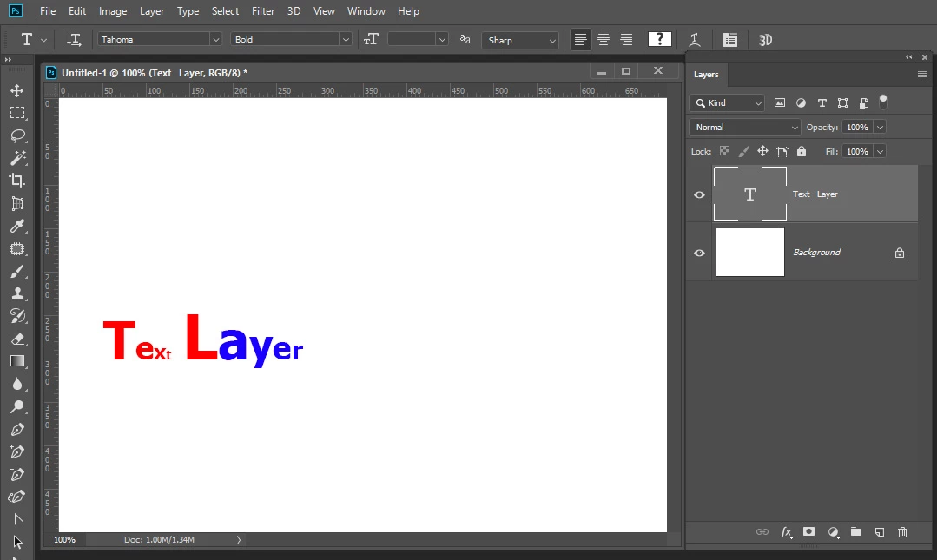This screenshot has height=560, width=937.
Task: Toggle text orientation in options bar
Action: (x=74, y=39)
